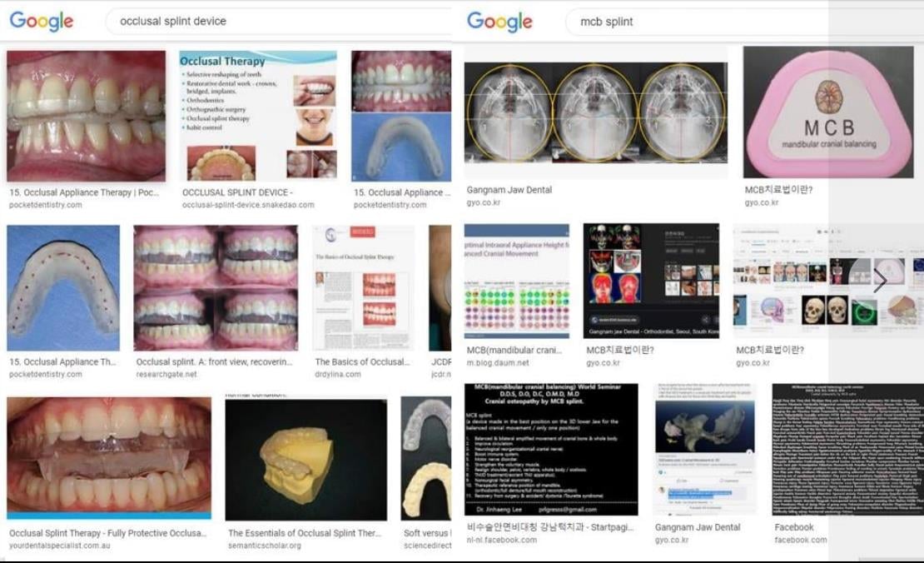924x563 pixels.
Task: Click '15. Occlusal Appliance Th...' title beneath red-dot splint
Action: click(x=63, y=362)
